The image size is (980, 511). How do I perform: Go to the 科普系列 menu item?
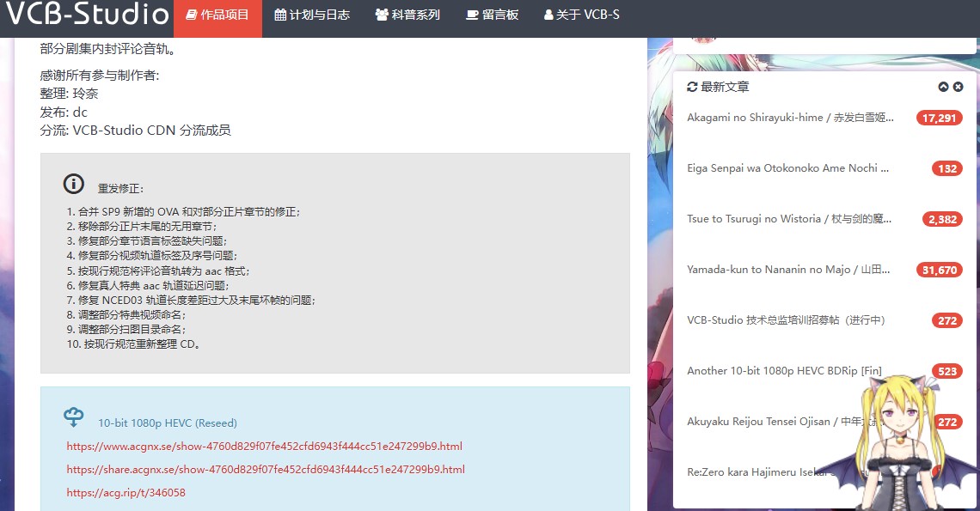(407, 15)
